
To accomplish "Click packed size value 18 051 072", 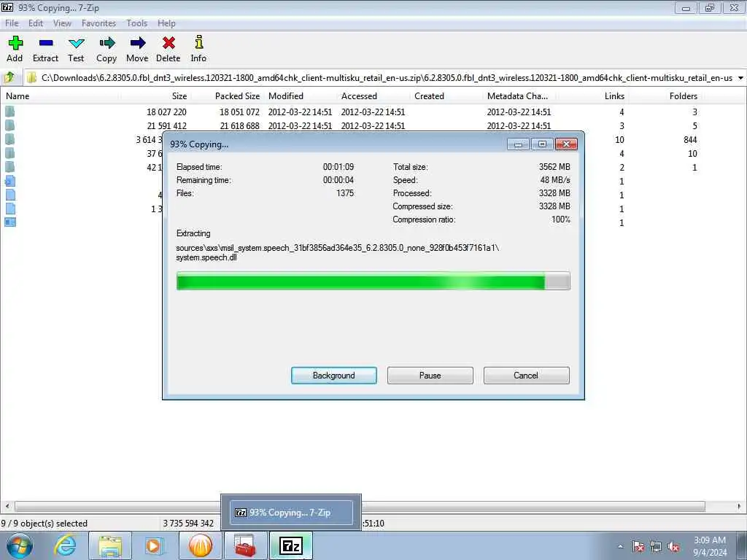I will click(239, 112).
